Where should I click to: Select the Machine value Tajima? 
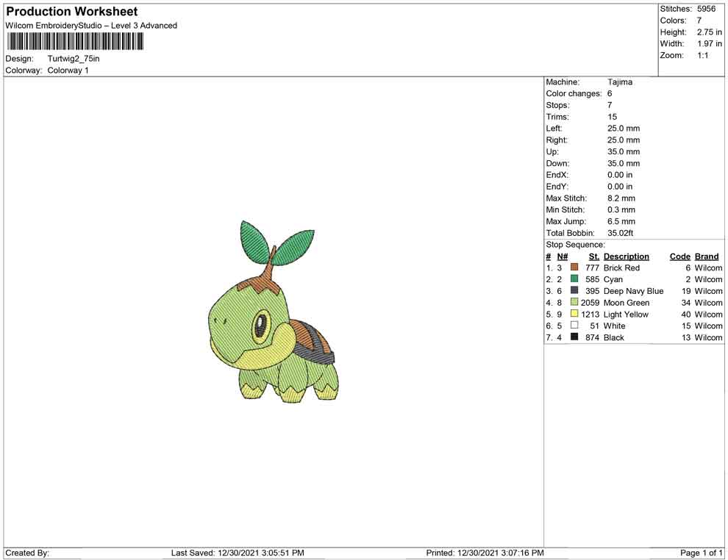point(620,82)
